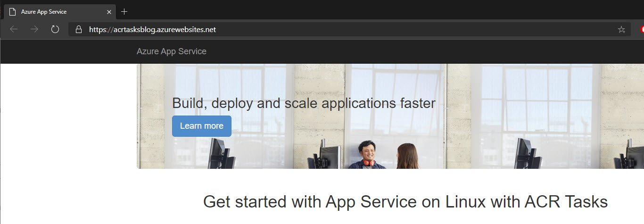Close the Azure App Service tab

pyautogui.click(x=108, y=11)
